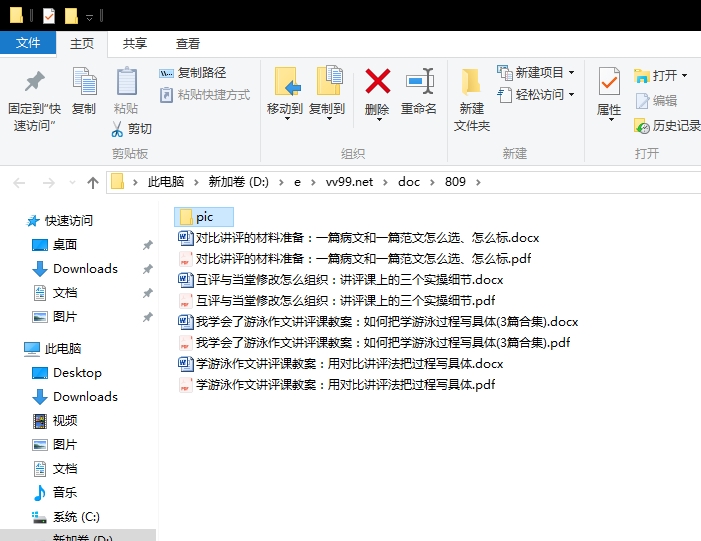Image resolution: width=701 pixels, height=541 pixels.
Task: Click the red Delete (删除) icon
Action: pos(378,81)
